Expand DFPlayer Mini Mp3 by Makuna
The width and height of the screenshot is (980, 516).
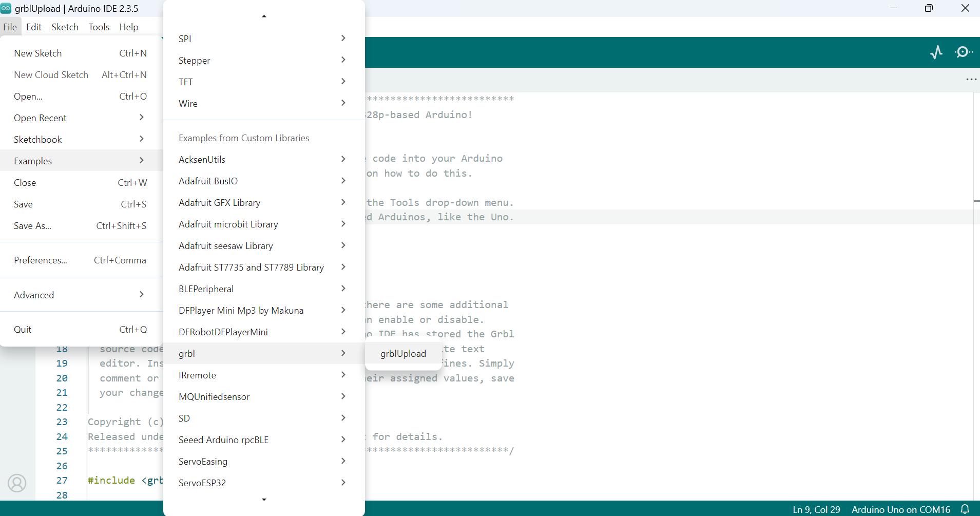coord(264,311)
